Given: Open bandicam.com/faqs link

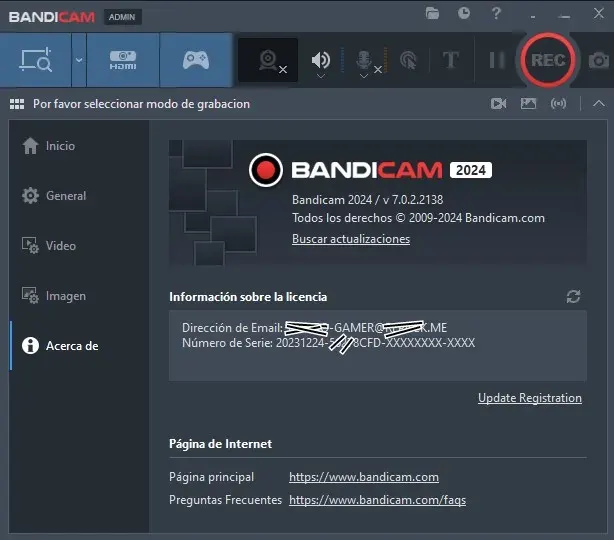Looking at the screenshot, I should (x=377, y=500).
